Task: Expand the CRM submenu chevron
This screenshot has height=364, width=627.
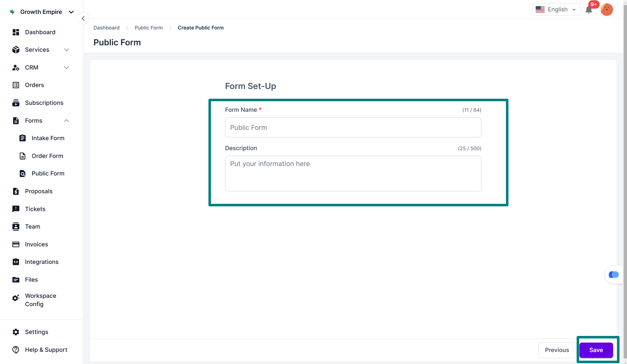Action: (66, 68)
